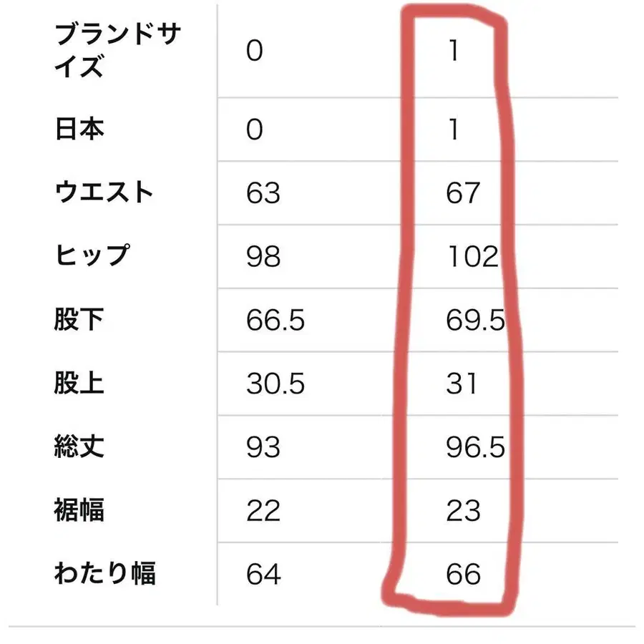Click the 股下 row label
Screen dimensions: 644x644
[x=80, y=320]
